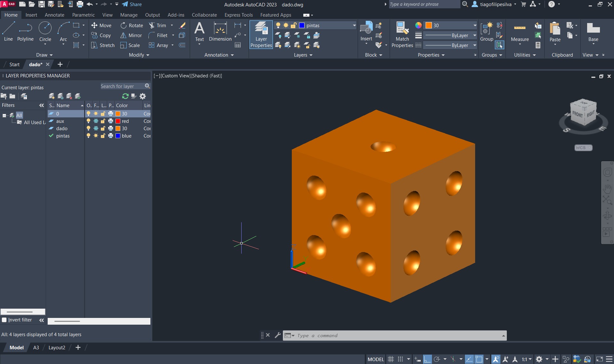Click the Insert block icon
Image resolution: width=614 pixels, height=364 pixels.
(366, 31)
